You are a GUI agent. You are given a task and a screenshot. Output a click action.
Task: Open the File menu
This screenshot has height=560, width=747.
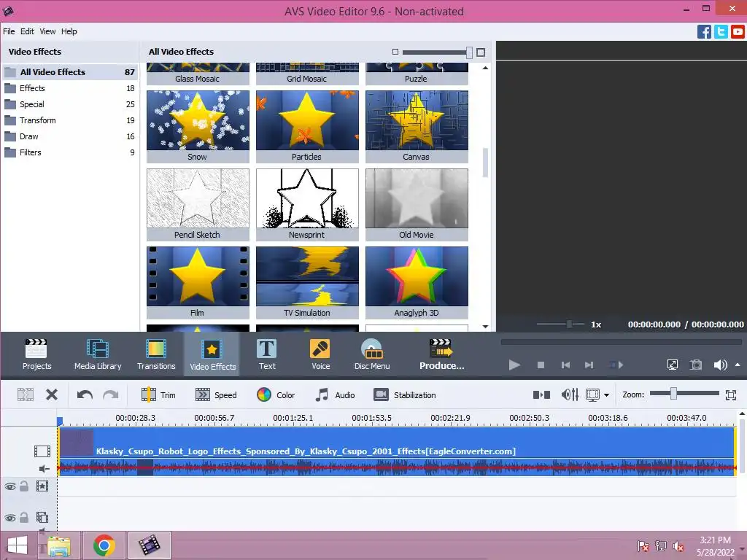pyautogui.click(x=9, y=31)
